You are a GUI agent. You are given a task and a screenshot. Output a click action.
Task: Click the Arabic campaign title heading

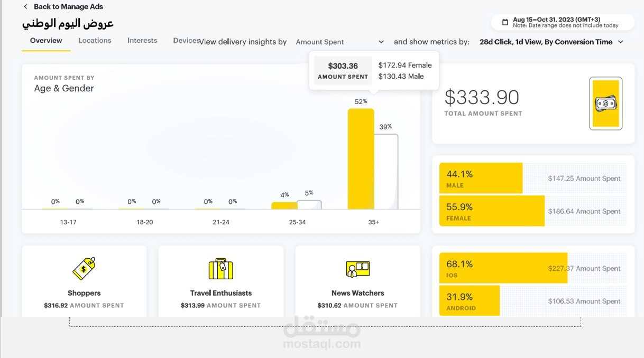68,24
